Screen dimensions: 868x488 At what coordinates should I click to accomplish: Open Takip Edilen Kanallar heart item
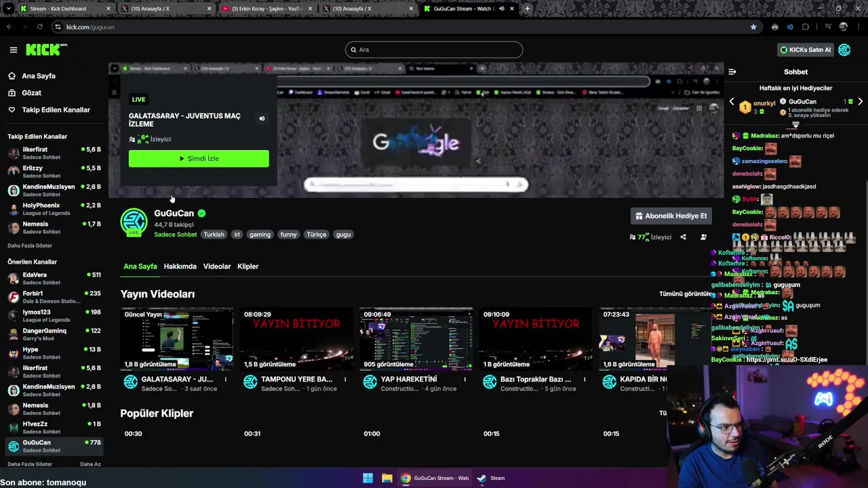pos(49,110)
